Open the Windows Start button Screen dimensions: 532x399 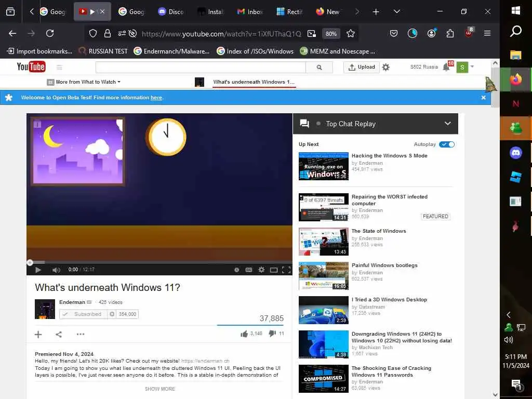pyautogui.click(x=516, y=10)
